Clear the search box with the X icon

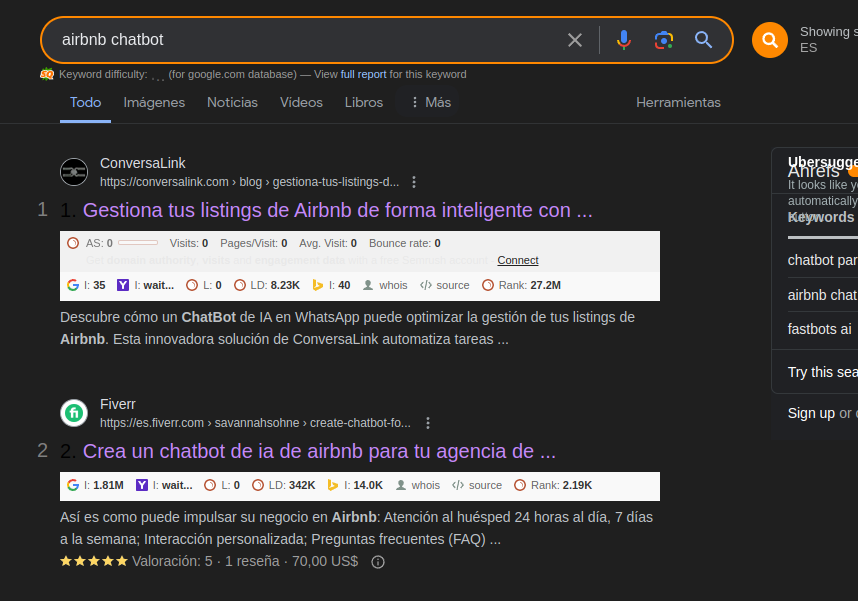click(x=575, y=40)
